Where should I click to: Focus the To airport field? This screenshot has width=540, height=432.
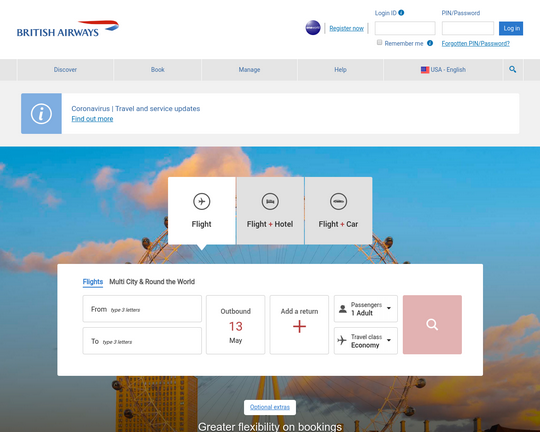click(142, 341)
